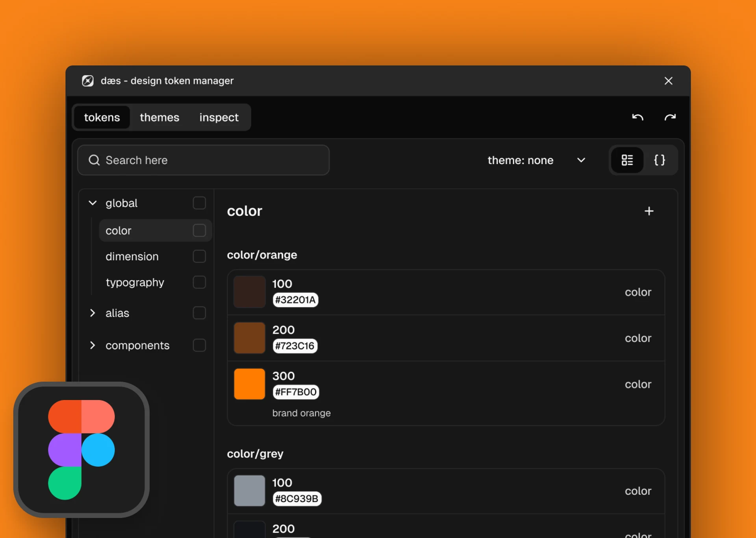Click the dæs plugin logo icon
The height and width of the screenshot is (538, 756).
[87, 81]
